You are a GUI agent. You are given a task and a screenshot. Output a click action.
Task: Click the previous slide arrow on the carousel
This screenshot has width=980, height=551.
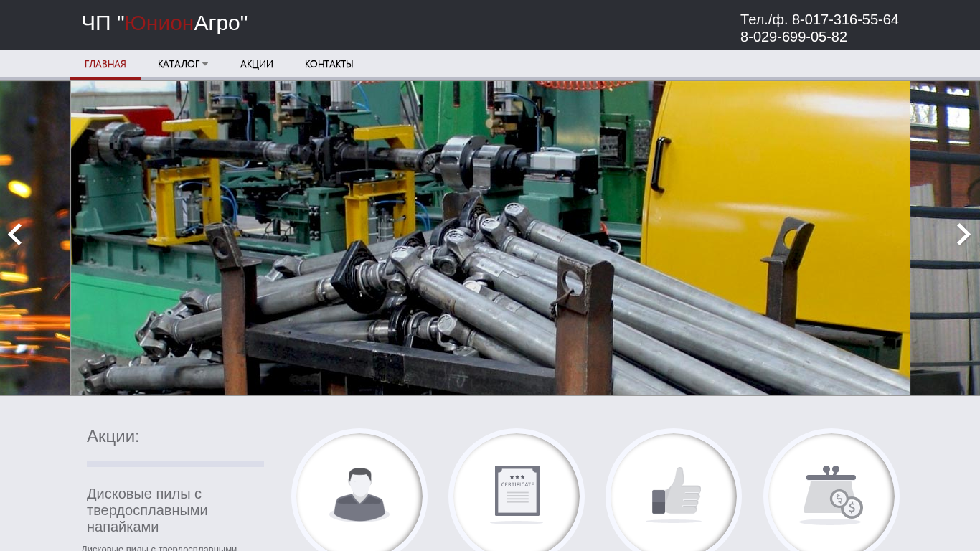(15, 235)
